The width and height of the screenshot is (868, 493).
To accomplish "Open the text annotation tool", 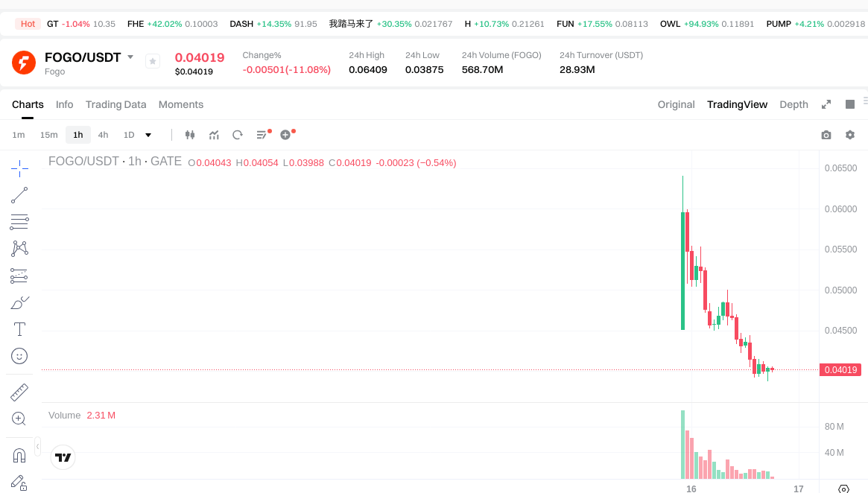I will [19, 329].
